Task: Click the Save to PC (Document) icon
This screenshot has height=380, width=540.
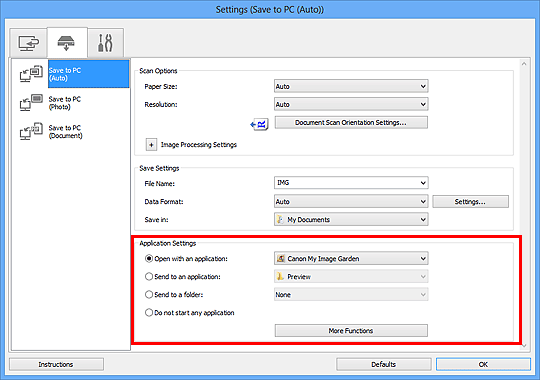Action: [31, 131]
